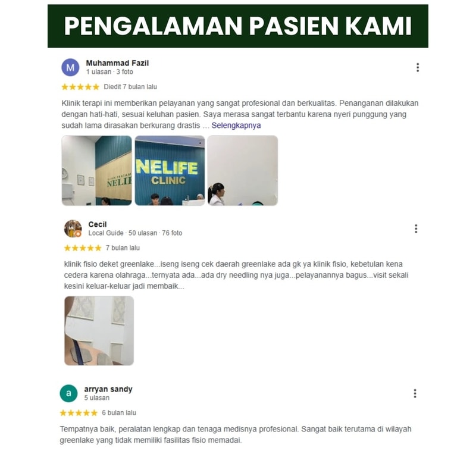View the NELIFE CLINIC sign photo
The height and width of the screenshot is (476, 476).
170,171
